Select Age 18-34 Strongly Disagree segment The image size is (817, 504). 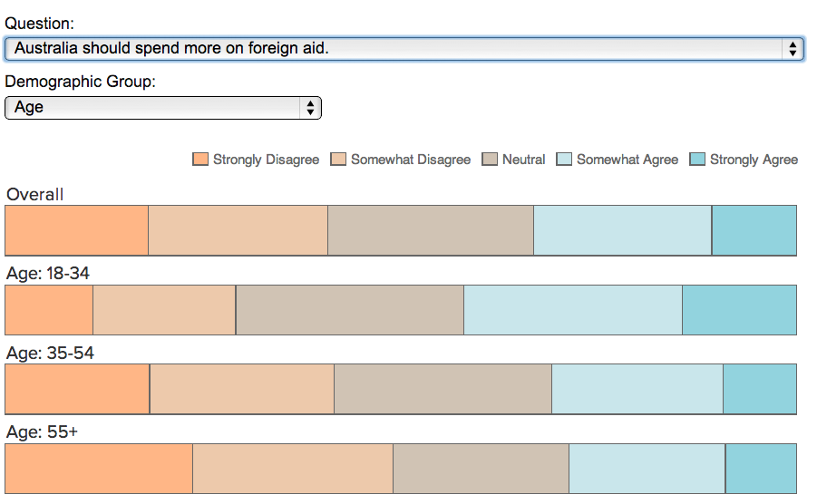(x=49, y=310)
